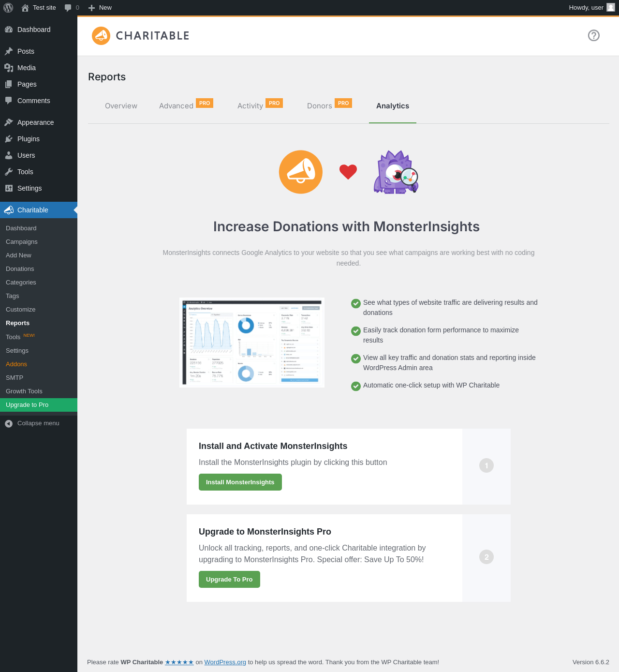Click the Comments speech bubble sidebar icon
Screen dimensions: 619x672
tap(9, 101)
